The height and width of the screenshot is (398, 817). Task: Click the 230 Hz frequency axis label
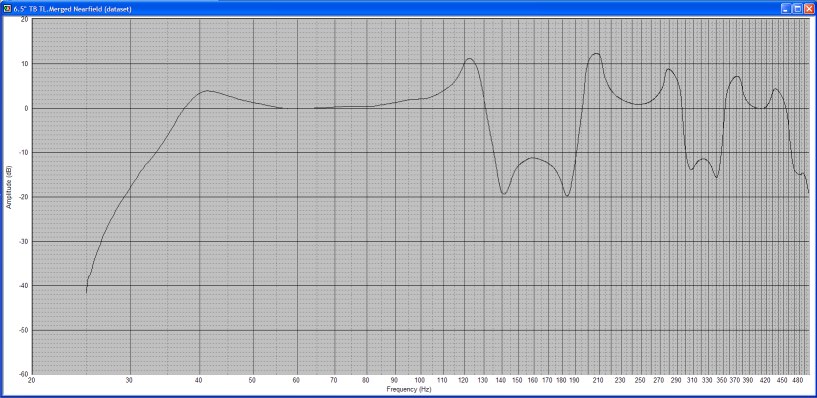point(620,380)
